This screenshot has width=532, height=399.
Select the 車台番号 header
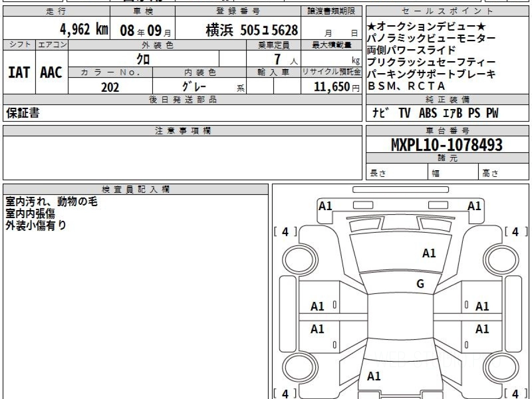click(447, 131)
